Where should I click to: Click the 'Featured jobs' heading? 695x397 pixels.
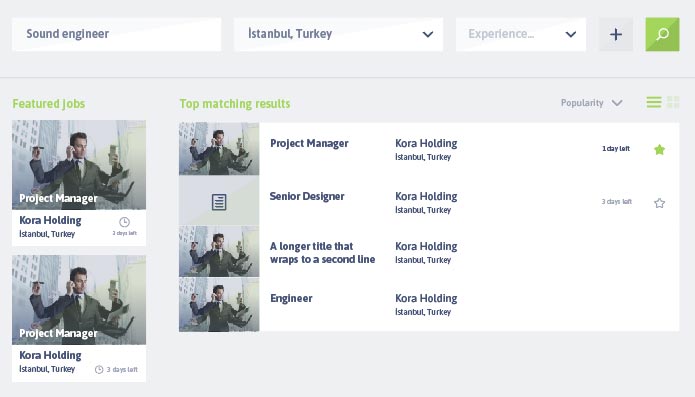tap(49, 104)
